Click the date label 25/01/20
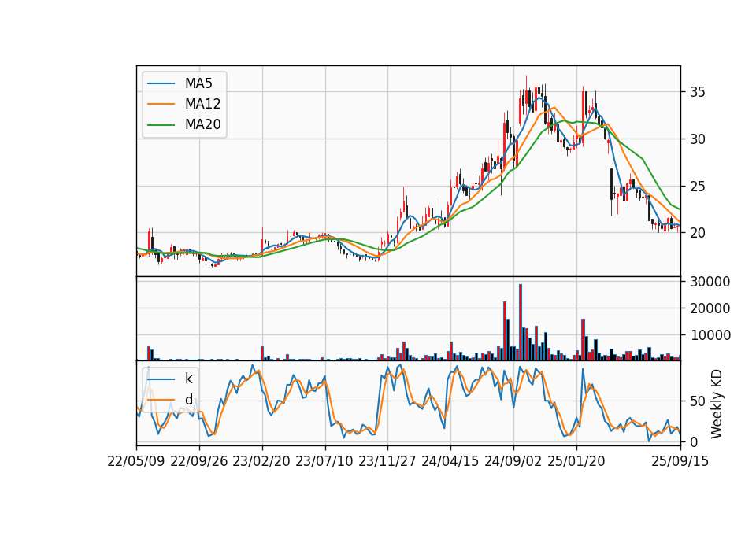756x543 pixels. 576,461
